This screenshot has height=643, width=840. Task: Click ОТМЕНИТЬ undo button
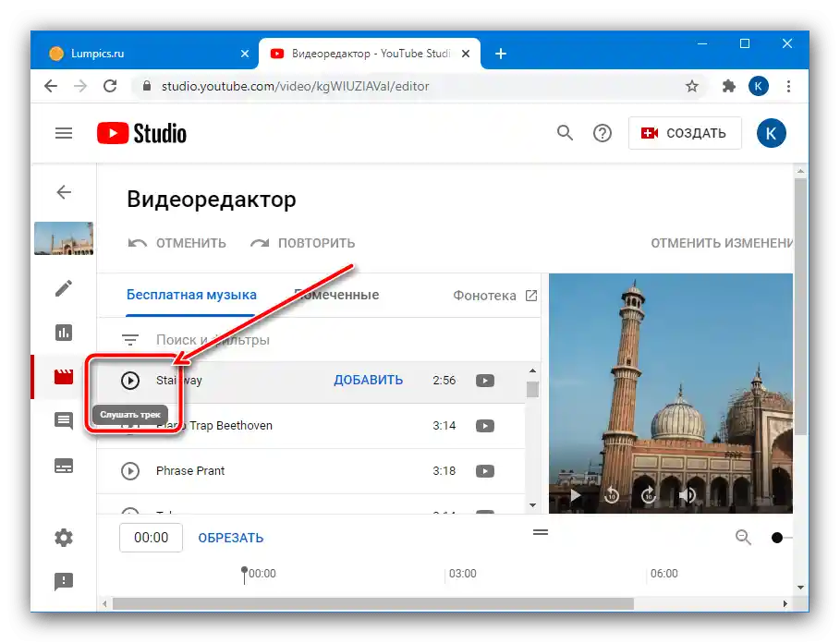coord(177,243)
